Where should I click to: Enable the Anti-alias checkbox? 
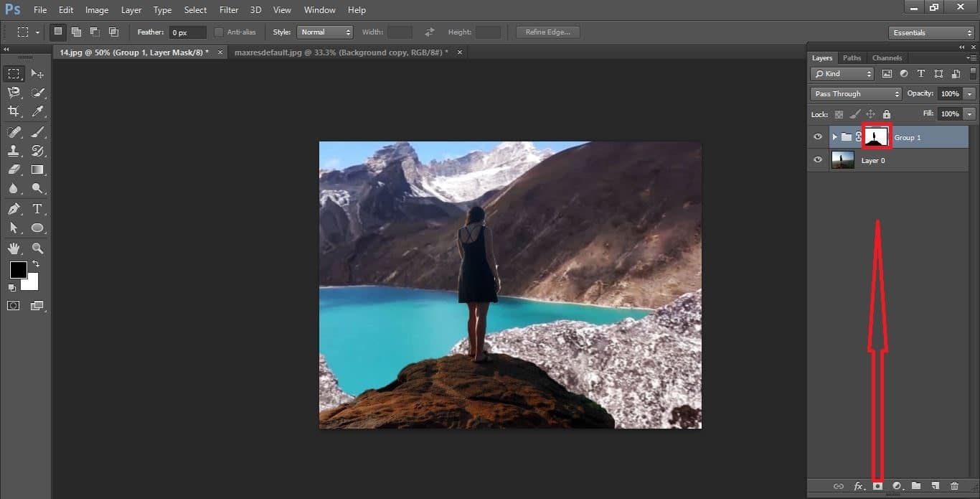[x=218, y=32]
